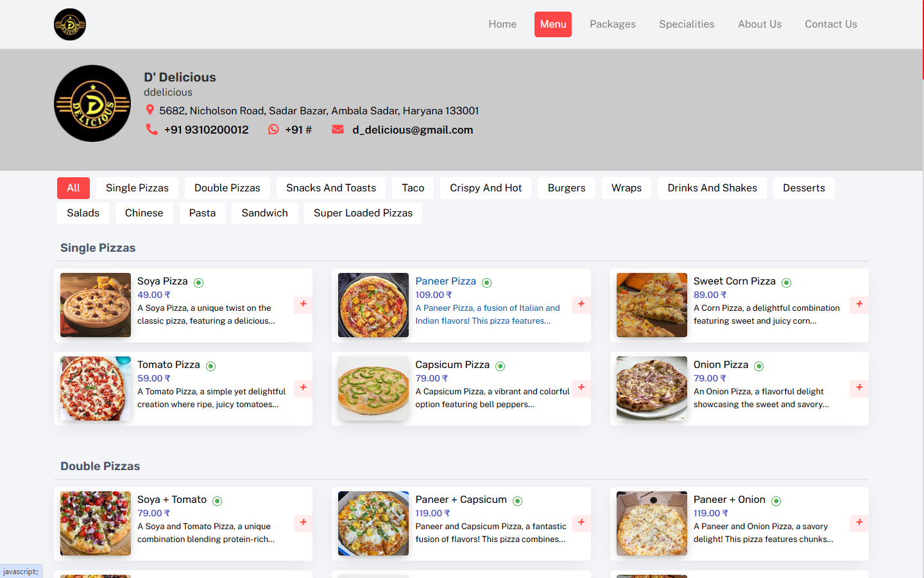Open the Packages menu item
Image resolution: width=924 pixels, height=578 pixels.
[x=612, y=24]
